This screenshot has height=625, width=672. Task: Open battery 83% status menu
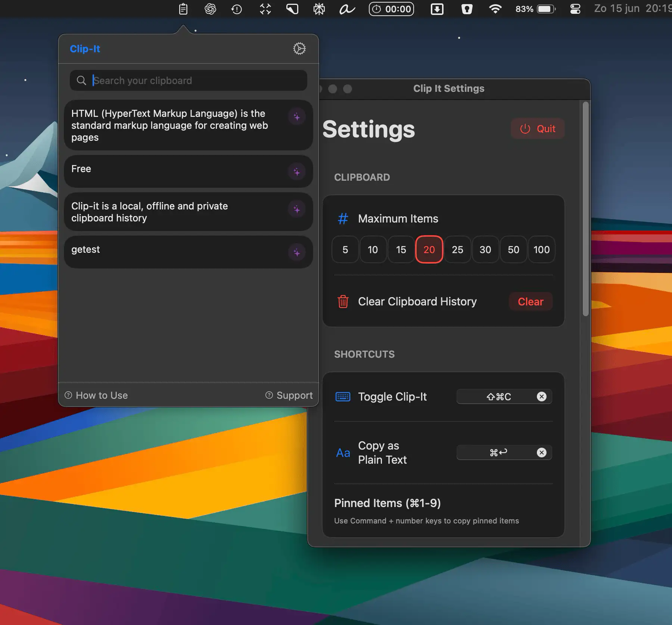[x=536, y=9]
